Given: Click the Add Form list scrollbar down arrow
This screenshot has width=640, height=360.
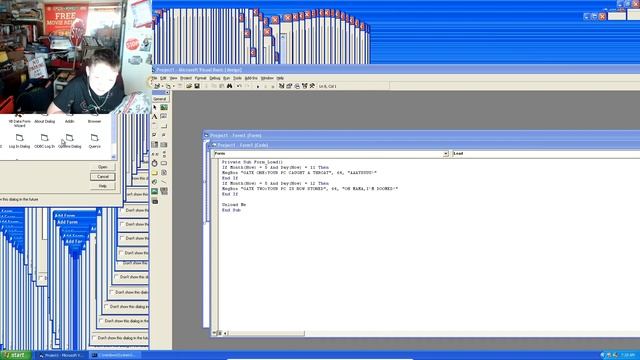Looking at the screenshot, I should click(113, 157).
